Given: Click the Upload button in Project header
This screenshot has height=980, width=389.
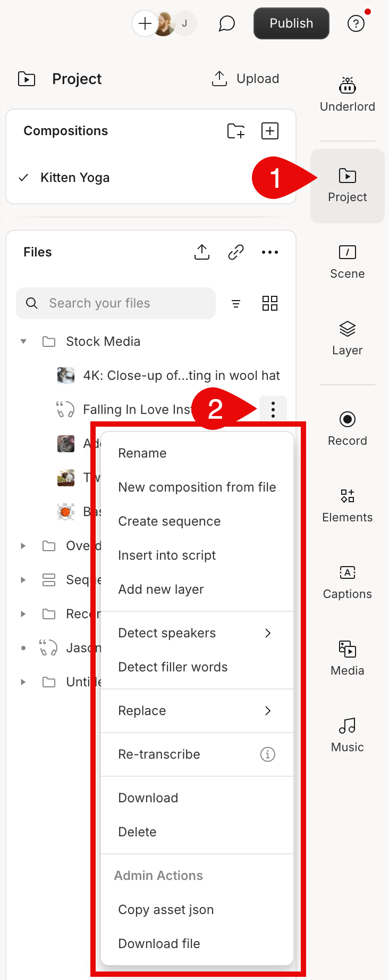Looking at the screenshot, I should coord(246,79).
